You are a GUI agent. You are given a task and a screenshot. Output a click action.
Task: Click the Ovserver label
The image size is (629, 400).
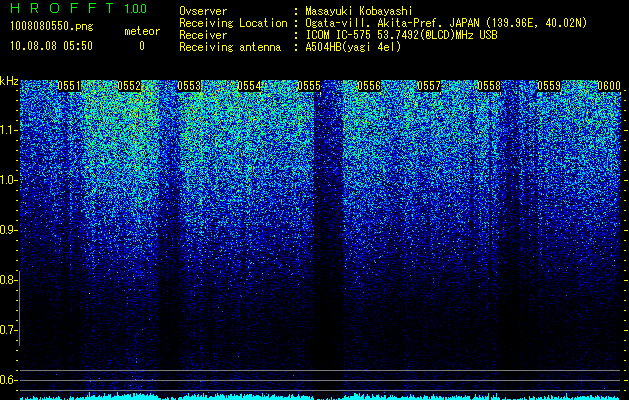pos(203,11)
